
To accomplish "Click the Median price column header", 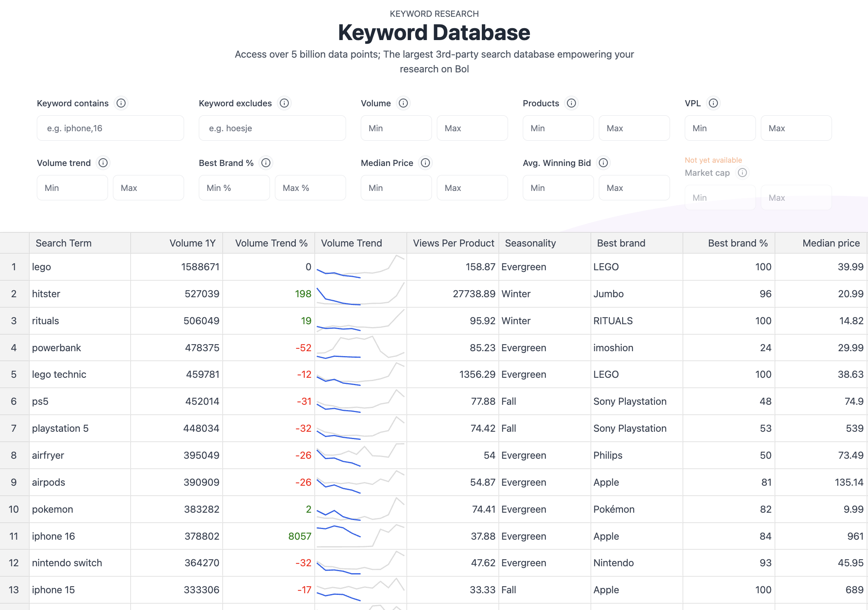I will click(x=821, y=243).
